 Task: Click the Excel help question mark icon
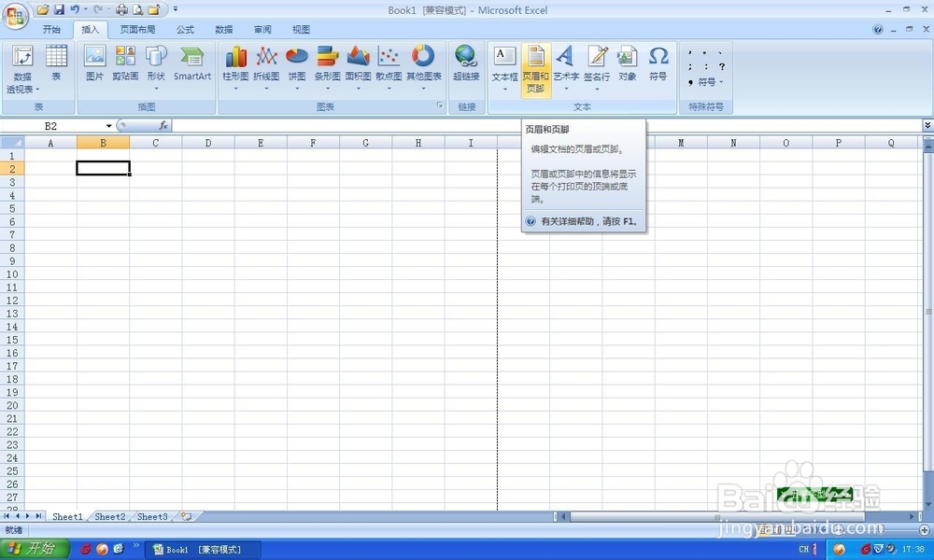coord(877,29)
